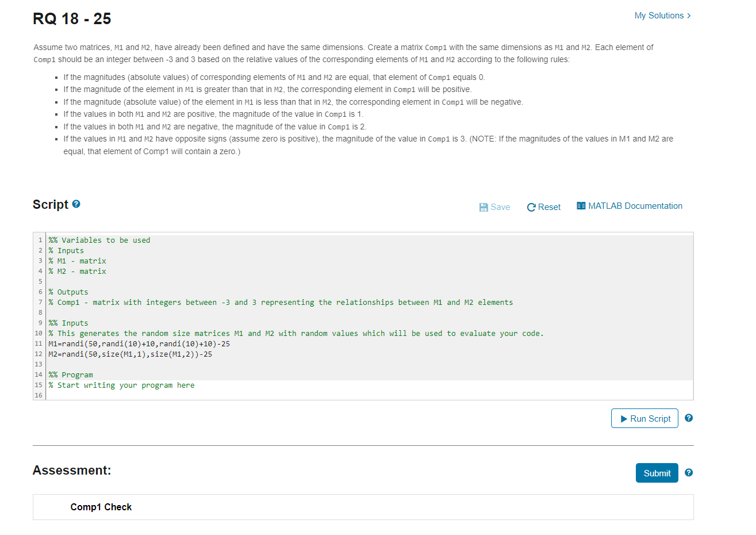
Task: Select the Comp1 Check label text
Action: (x=101, y=507)
